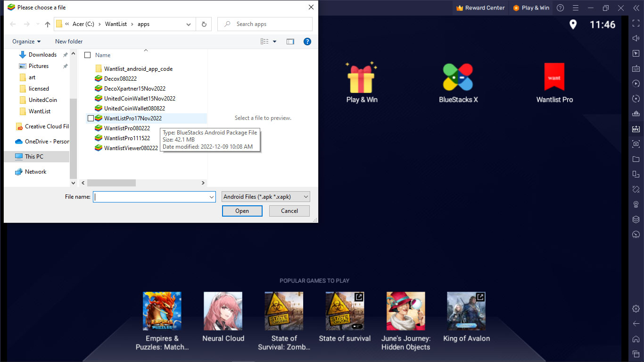Screen dimensions: 644x362
Task: Click the Install APK sidebar icon
Action: point(636,129)
